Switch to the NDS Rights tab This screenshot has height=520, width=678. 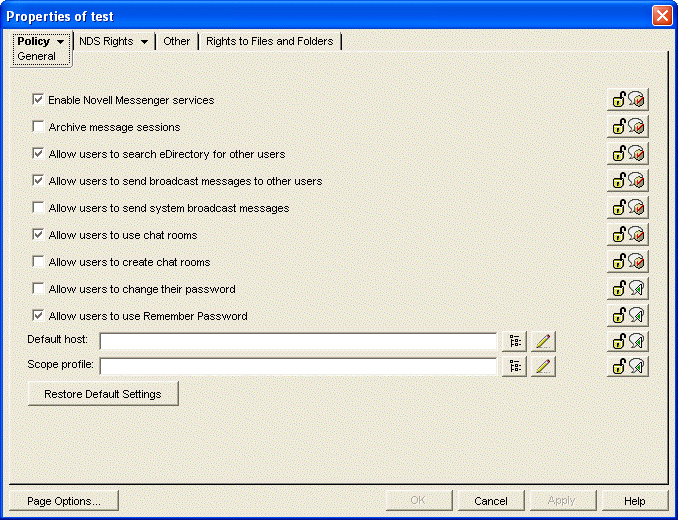[106, 41]
